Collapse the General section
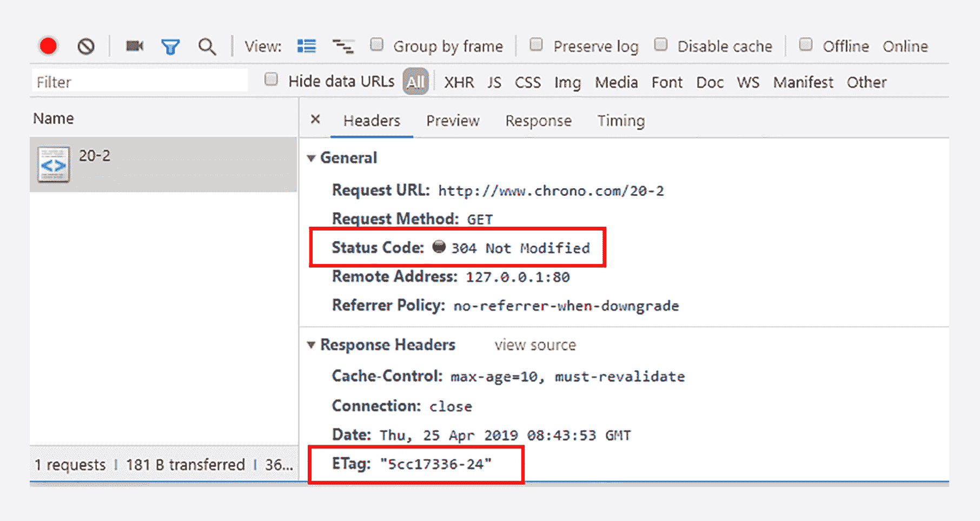The image size is (980, 521). point(311,158)
